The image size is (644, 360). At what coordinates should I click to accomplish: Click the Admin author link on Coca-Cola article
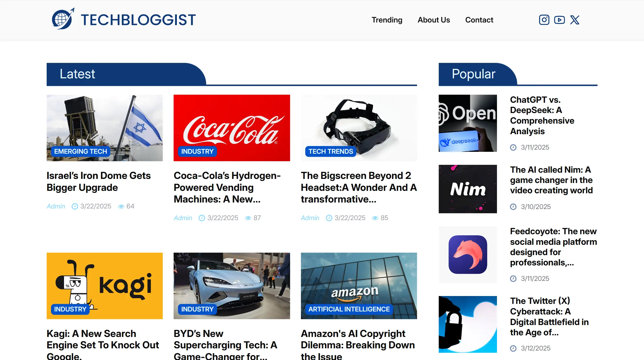click(x=183, y=218)
